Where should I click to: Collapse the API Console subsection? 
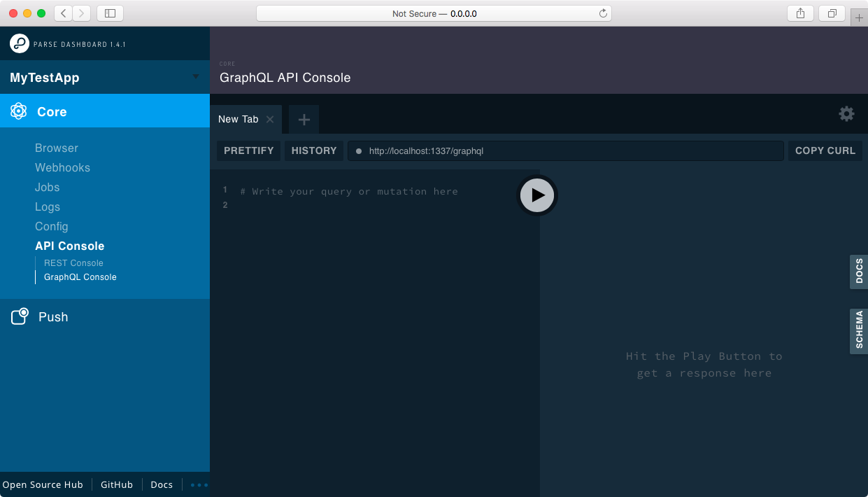[69, 246]
